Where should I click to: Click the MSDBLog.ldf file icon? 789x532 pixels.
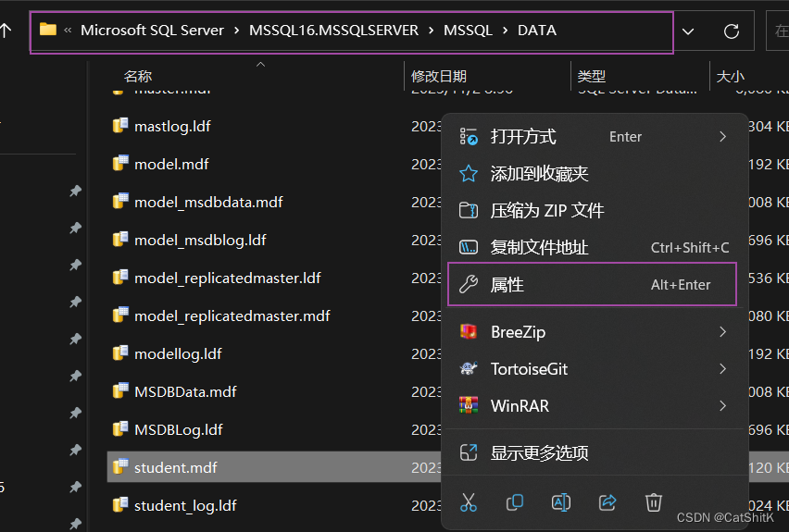pos(120,429)
